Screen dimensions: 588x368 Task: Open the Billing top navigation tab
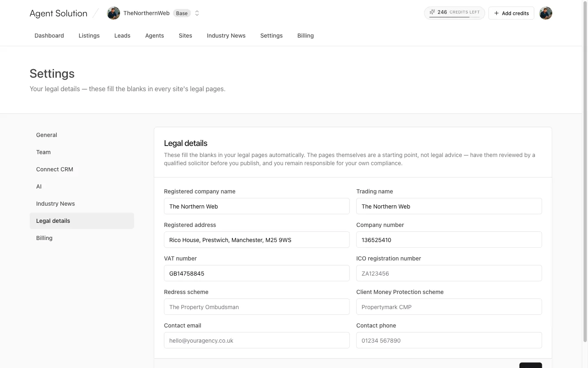click(306, 36)
